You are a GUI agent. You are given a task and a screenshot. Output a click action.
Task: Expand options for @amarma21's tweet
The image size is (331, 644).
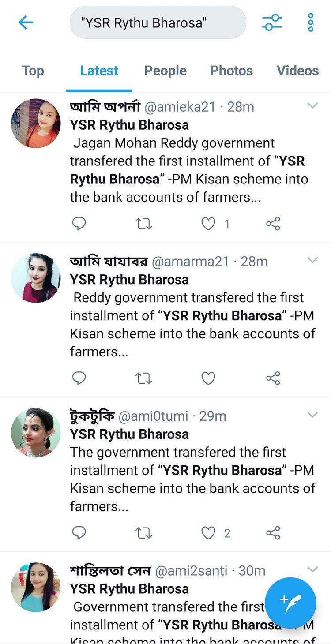pyautogui.click(x=312, y=260)
